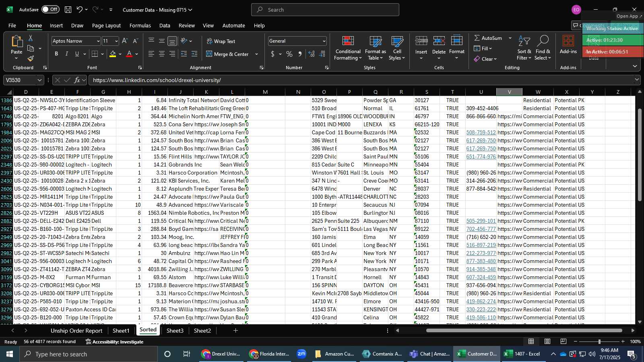Screen dimensions: 644x362
Task: Click the Increase Decimal icon
Action: coord(312,54)
